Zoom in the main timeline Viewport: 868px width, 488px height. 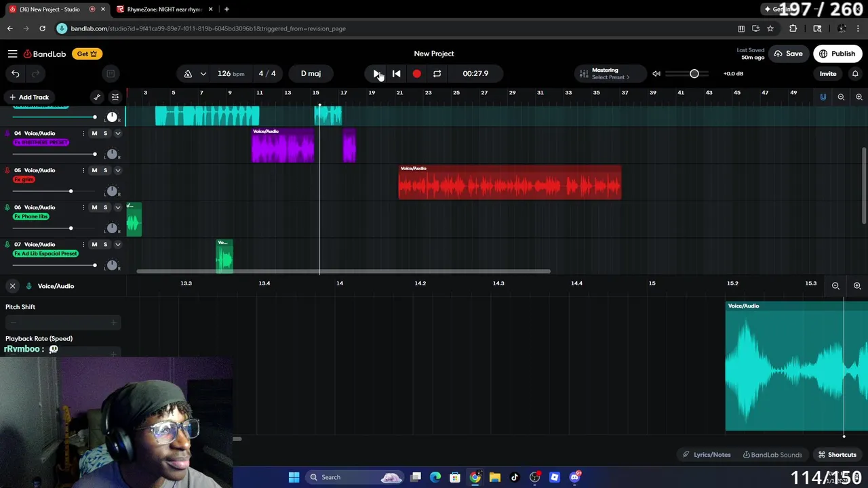pos(859,97)
